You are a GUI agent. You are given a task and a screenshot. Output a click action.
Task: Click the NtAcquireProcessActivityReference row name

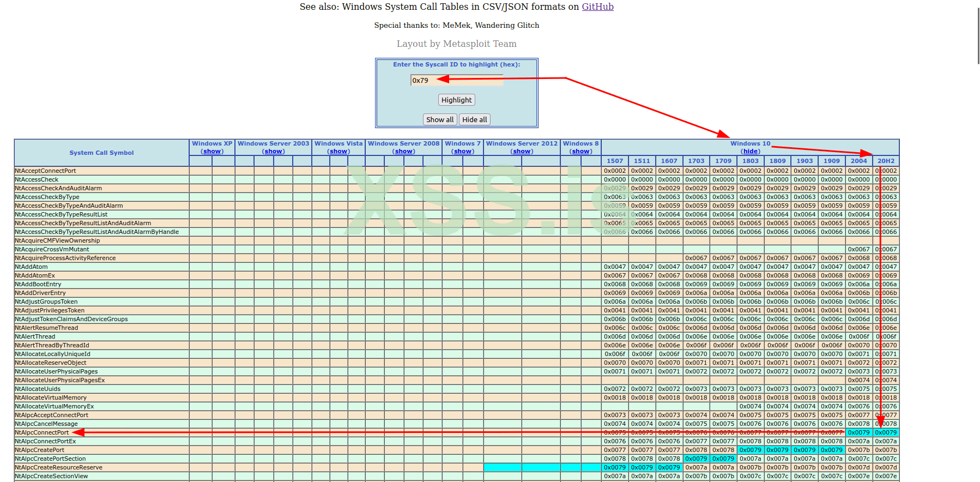pos(65,258)
